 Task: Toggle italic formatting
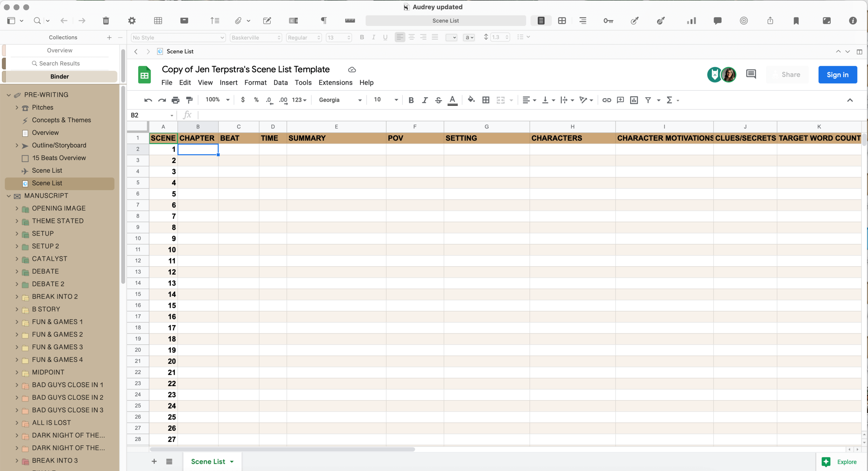(x=424, y=100)
